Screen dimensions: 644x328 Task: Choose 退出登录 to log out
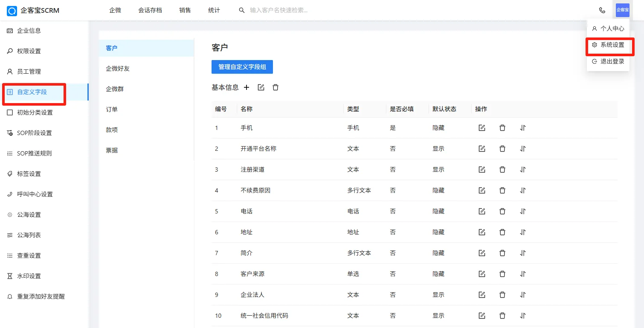click(608, 61)
